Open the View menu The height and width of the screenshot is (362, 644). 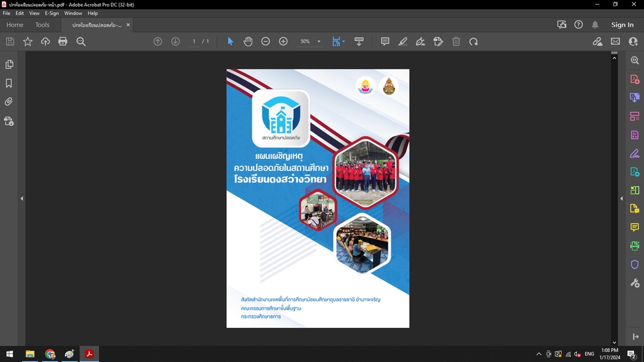(34, 13)
